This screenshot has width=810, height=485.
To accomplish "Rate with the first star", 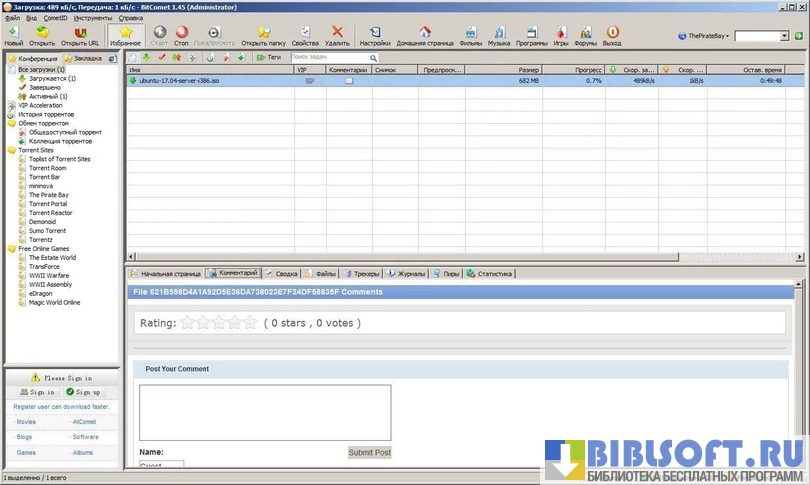I will click(187, 323).
